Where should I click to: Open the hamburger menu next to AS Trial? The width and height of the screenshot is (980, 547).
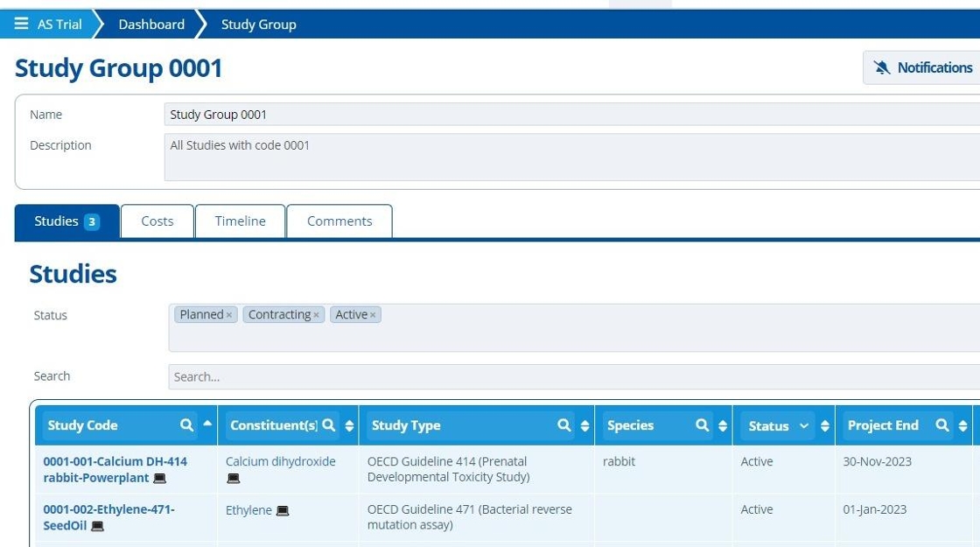point(21,24)
